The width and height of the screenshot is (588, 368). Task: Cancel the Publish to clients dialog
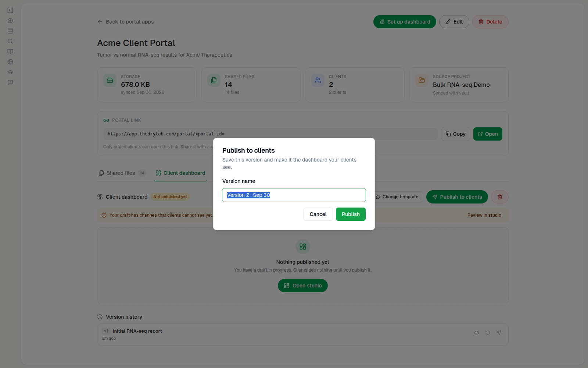pyautogui.click(x=318, y=214)
